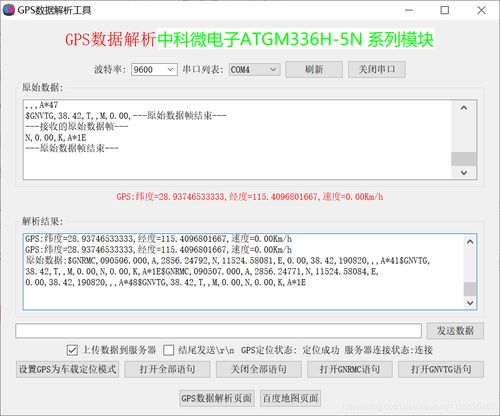Click '---接收的原始数据帧---' line in raw data
Image resolution: width=500 pixels, height=416 pixels.
click(x=76, y=126)
